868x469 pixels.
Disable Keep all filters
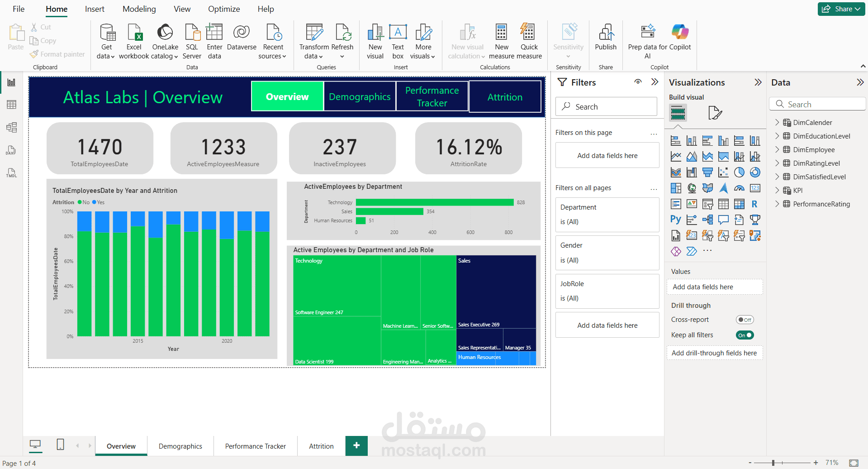point(745,335)
